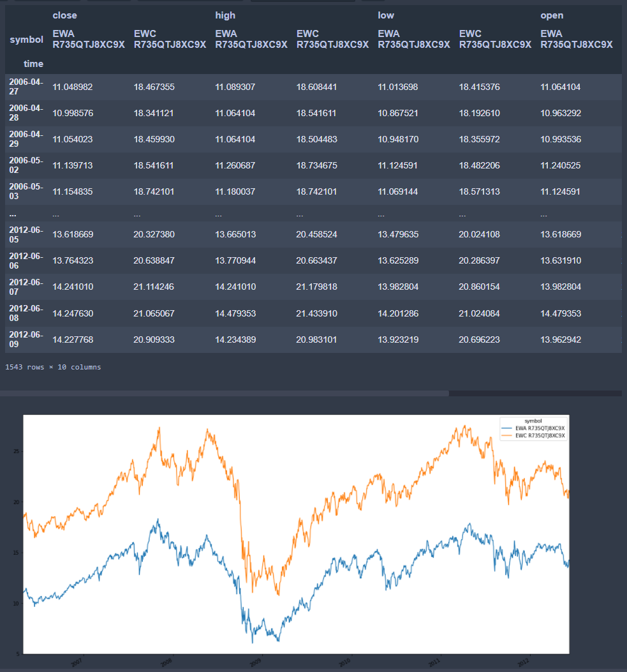This screenshot has height=672, width=627.
Task: Click the "time" index label
Action: click(33, 64)
